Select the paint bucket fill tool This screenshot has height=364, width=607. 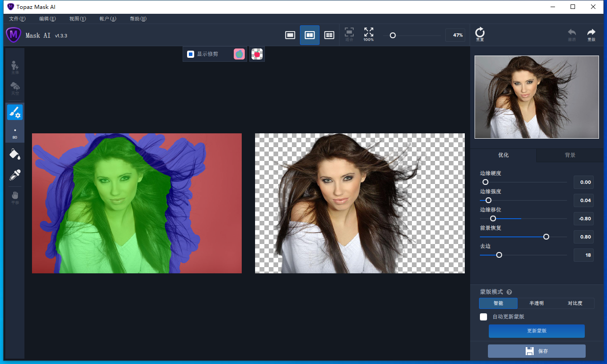point(15,154)
